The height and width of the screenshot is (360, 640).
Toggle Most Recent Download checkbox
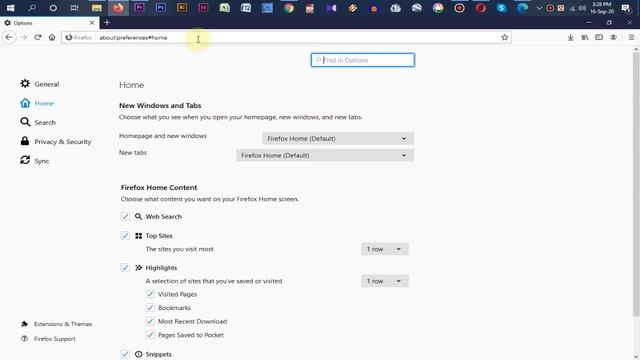[x=150, y=321]
